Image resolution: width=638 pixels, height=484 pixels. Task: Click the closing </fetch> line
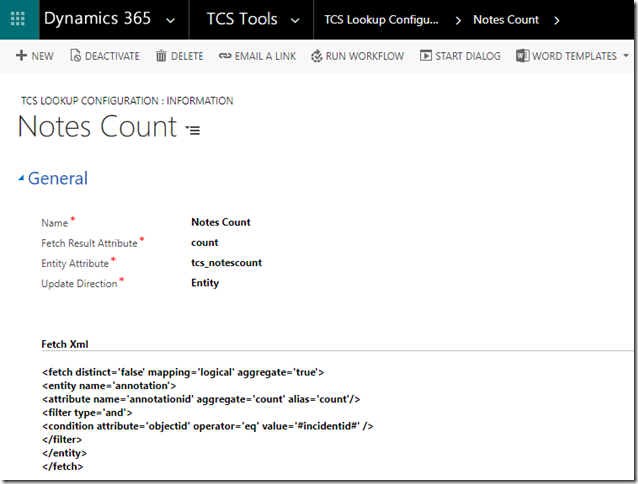click(63, 466)
